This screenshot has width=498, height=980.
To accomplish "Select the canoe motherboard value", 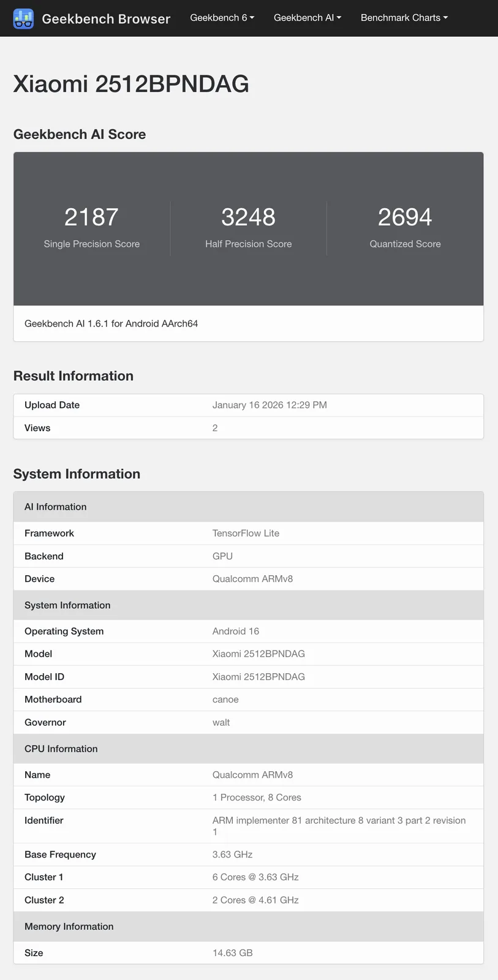I will click(225, 699).
